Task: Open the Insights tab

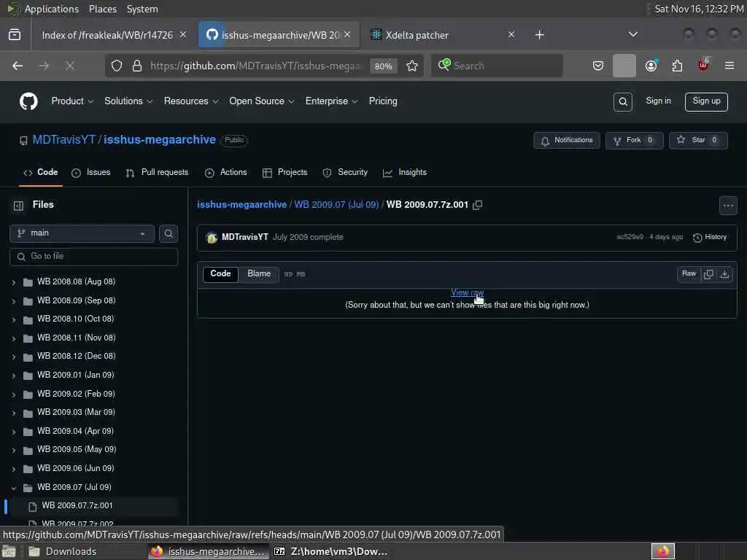Action: (405, 172)
